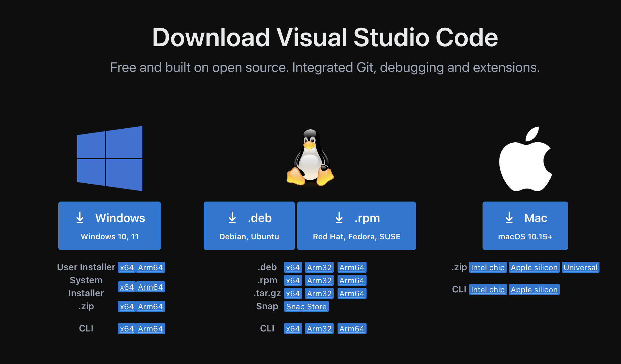Open the Snap Store link
The height and width of the screenshot is (364, 621).
pos(306,307)
